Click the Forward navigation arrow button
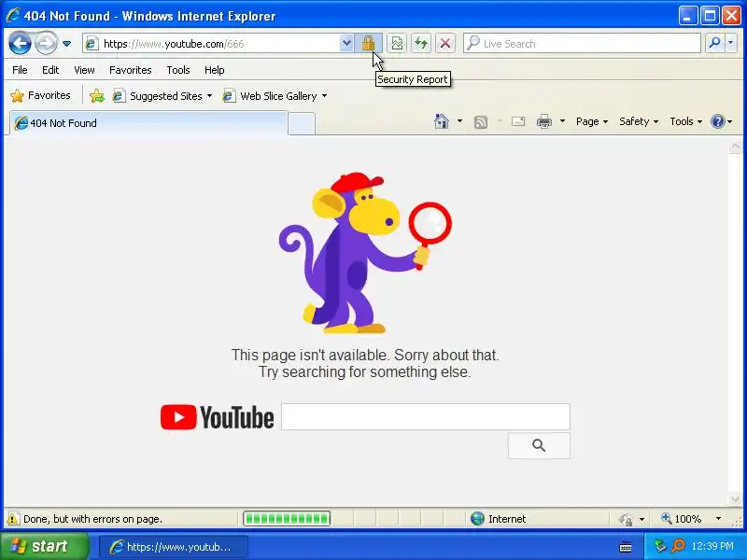The width and height of the screenshot is (747, 560). [x=46, y=43]
